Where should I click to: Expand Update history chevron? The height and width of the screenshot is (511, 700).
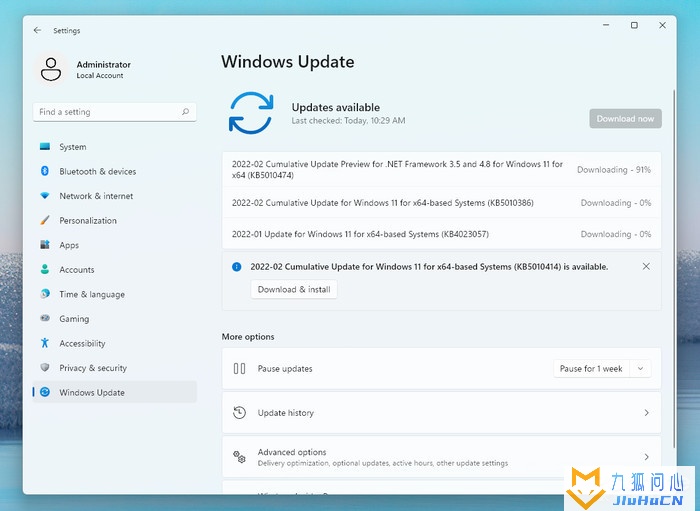click(646, 413)
